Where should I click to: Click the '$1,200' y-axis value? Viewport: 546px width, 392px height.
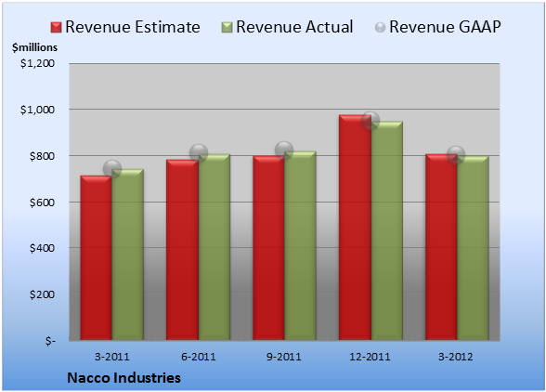(37, 63)
